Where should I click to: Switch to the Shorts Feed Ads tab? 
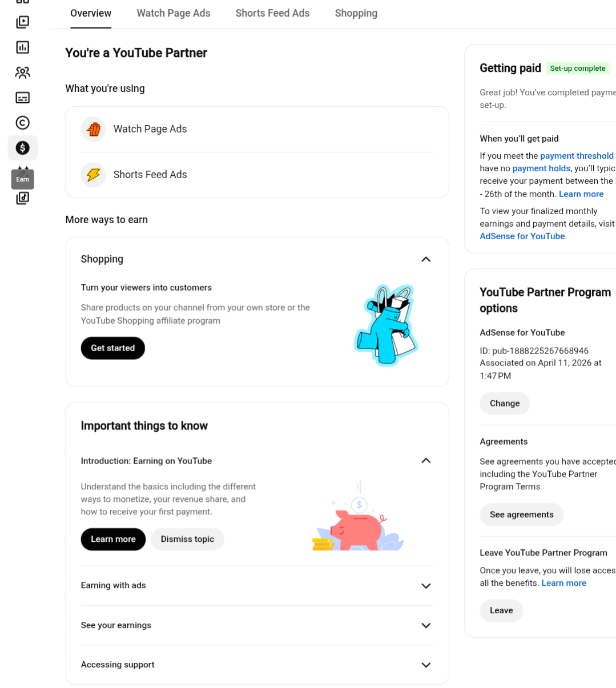click(x=272, y=13)
